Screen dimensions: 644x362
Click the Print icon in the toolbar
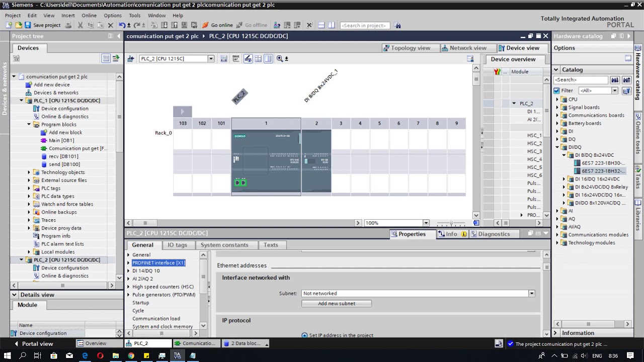pyautogui.click(x=68, y=25)
